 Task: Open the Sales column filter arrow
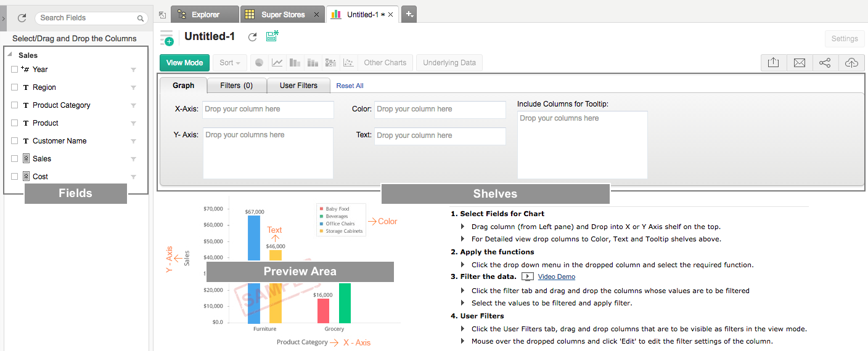click(x=134, y=159)
